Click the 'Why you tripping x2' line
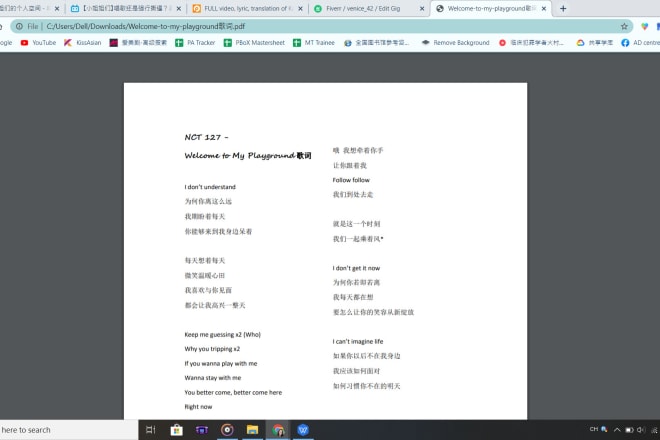This screenshot has width=660, height=440. 212,349
